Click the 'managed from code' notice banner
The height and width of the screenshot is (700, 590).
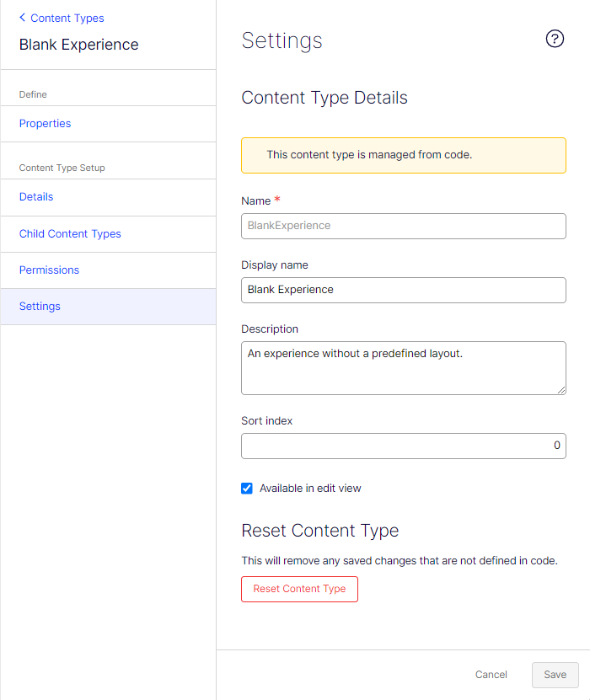pos(403,155)
